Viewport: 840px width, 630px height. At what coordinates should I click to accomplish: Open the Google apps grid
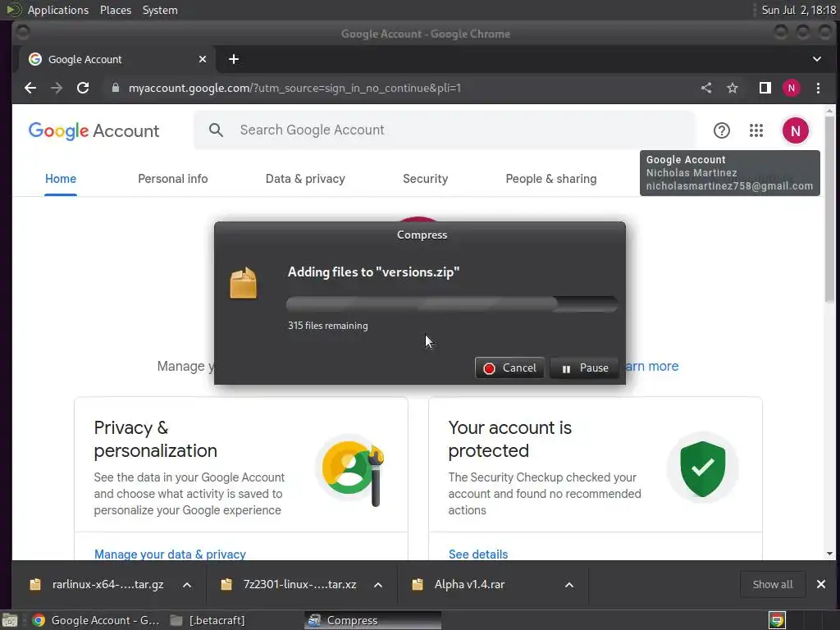click(756, 130)
